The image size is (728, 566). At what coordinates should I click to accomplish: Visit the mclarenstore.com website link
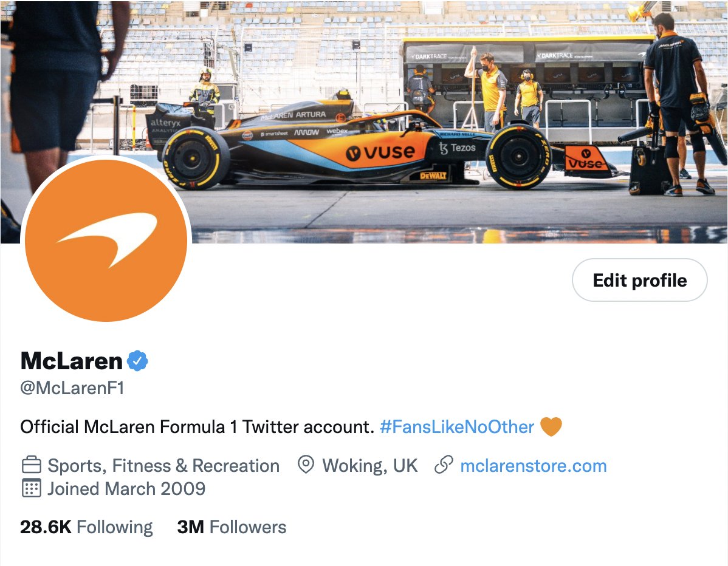(534, 466)
